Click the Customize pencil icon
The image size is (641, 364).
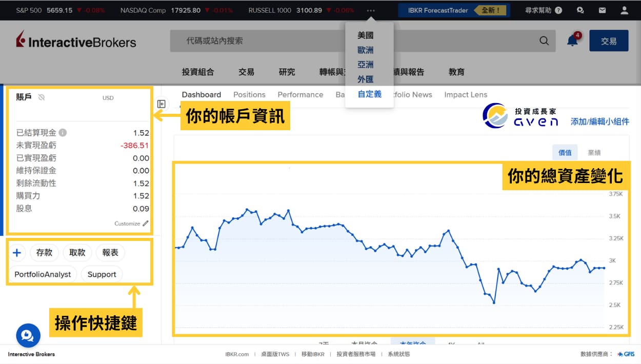(x=146, y=224)
